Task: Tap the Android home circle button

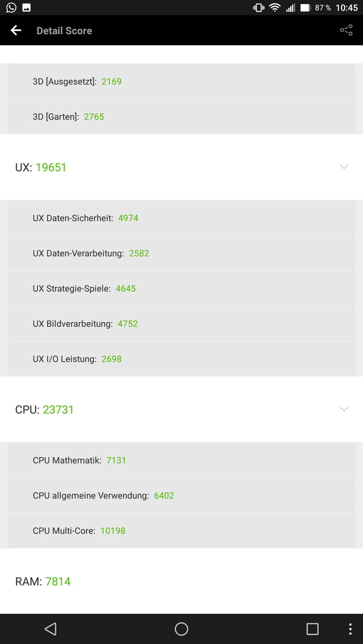Action: coord(181,629)
